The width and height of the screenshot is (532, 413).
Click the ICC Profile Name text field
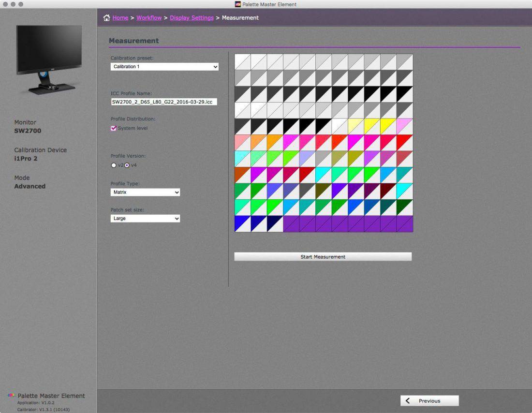164,102
